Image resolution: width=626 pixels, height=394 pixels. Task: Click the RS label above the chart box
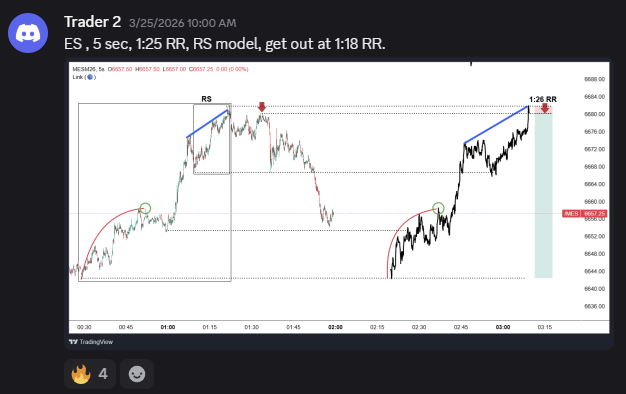point(206,99)
